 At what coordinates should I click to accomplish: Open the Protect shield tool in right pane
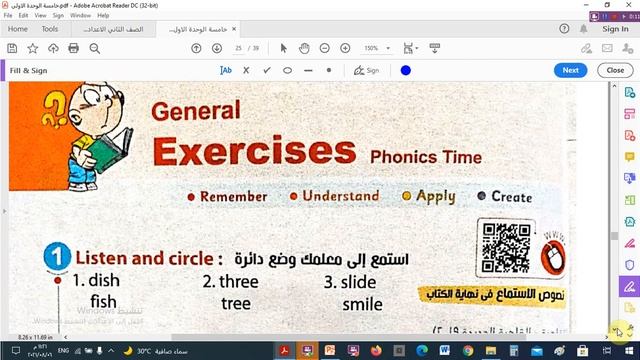pyautogui.click(x=630, y=265)
